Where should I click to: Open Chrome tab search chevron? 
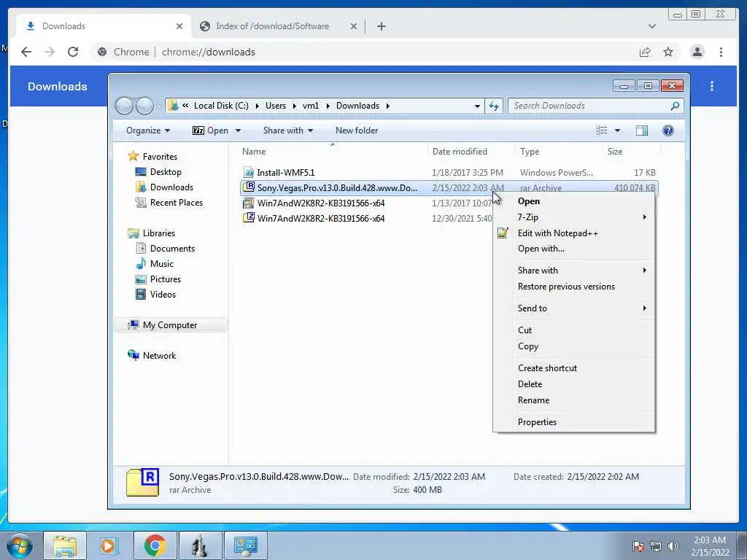coord(651,26)
